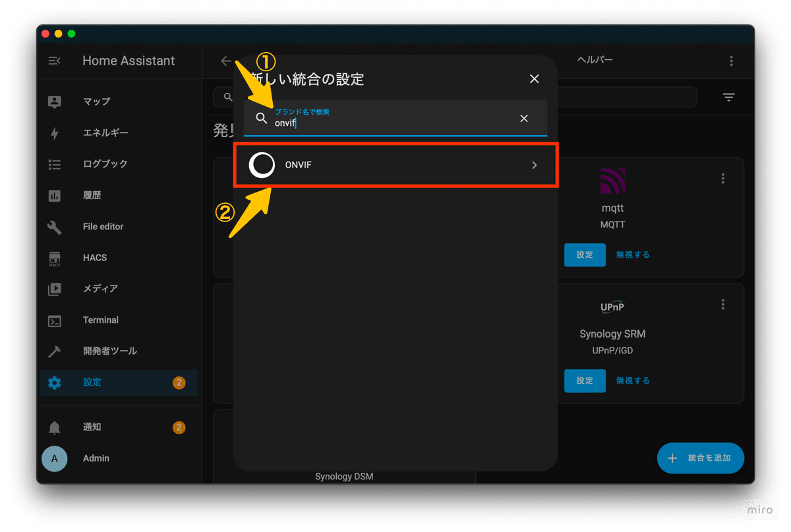
Task: Click the 統合を追加 button
Action: tap(701, 458)
